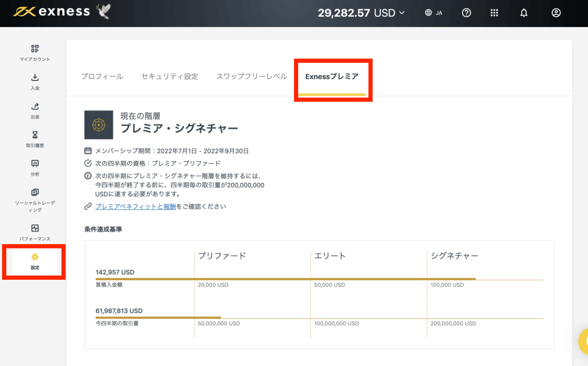
Task: Open the notifications bell icon
Action: pos(524,13)
